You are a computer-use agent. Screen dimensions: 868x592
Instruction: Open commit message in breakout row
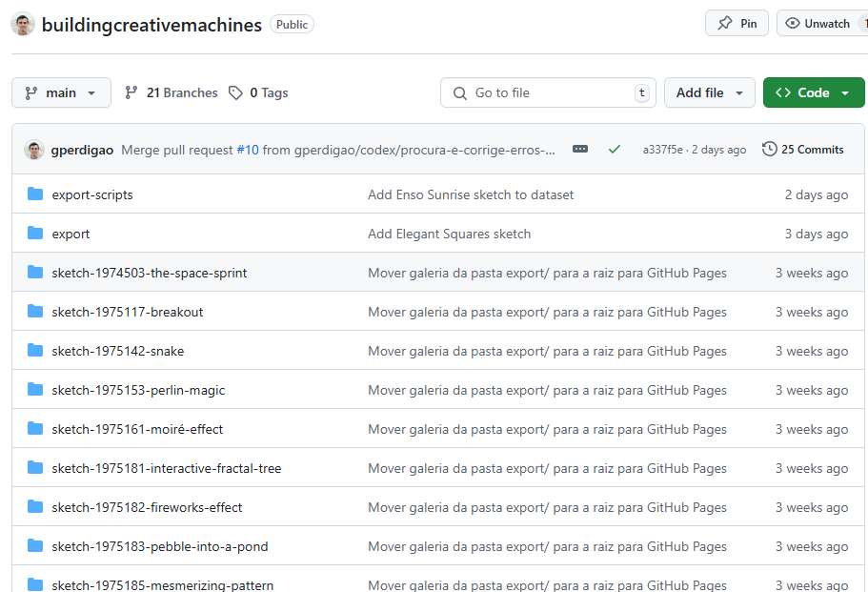click(547, 313)
